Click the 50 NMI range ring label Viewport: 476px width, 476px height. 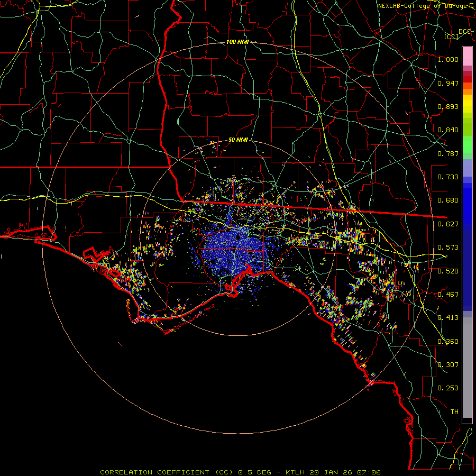pos(239,140)
